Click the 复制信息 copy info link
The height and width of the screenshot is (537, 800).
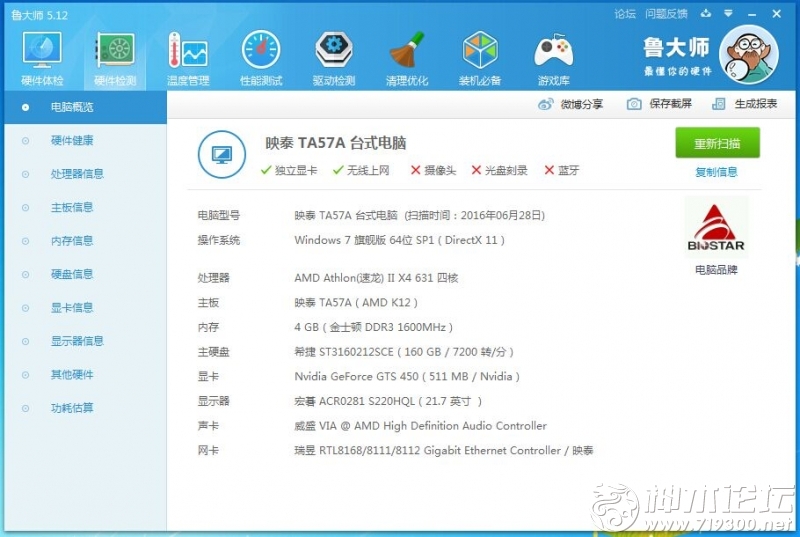[716, 172]
